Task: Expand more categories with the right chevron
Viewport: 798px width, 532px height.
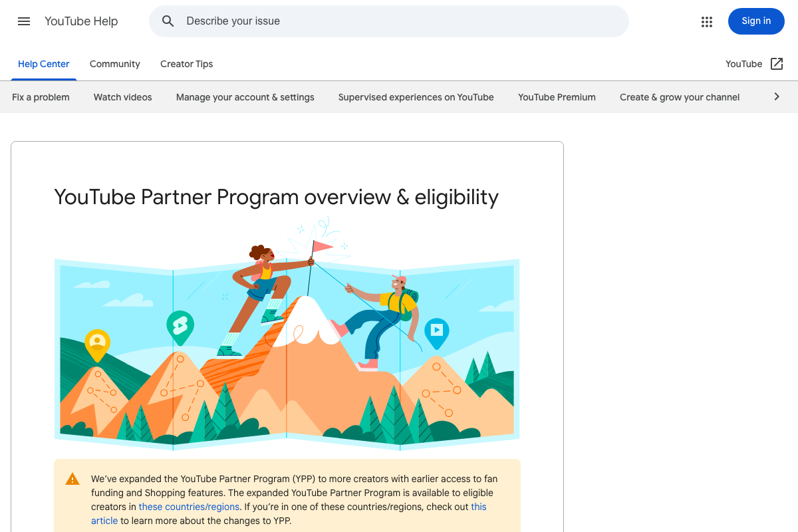Action: [x=776, y=96]
